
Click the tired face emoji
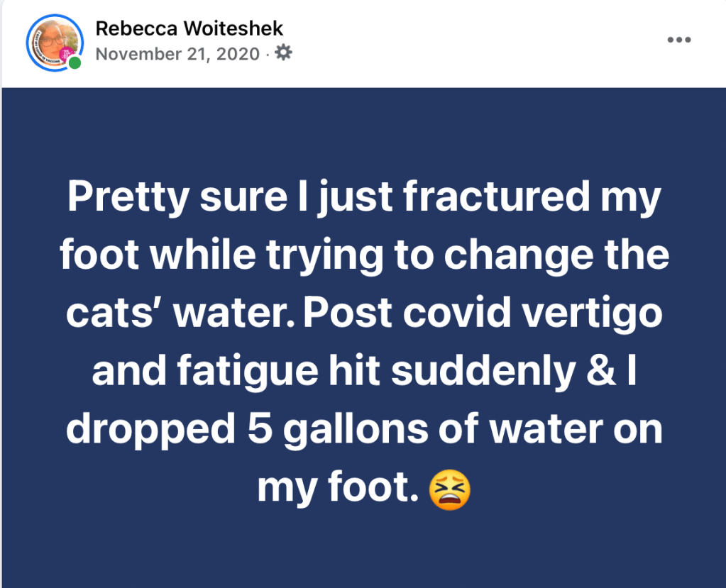(450, 489)
